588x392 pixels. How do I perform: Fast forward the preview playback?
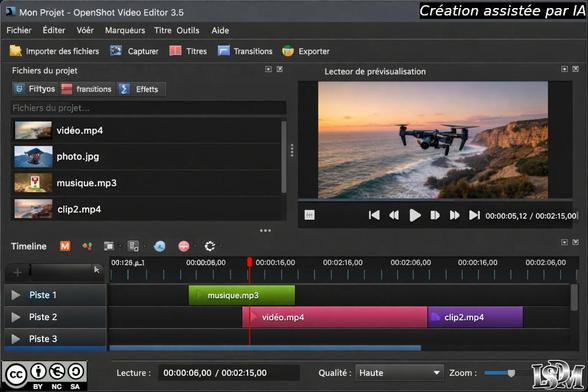pos(454,215)
